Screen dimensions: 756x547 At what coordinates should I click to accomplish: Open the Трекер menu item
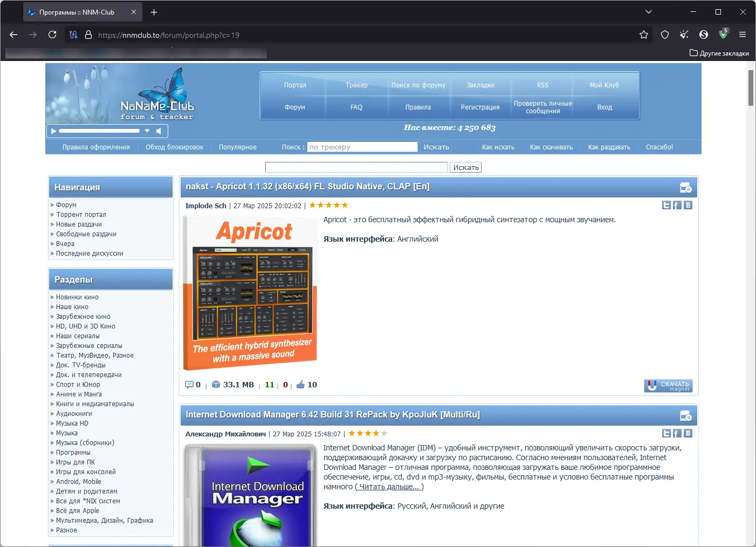(356, 85)
